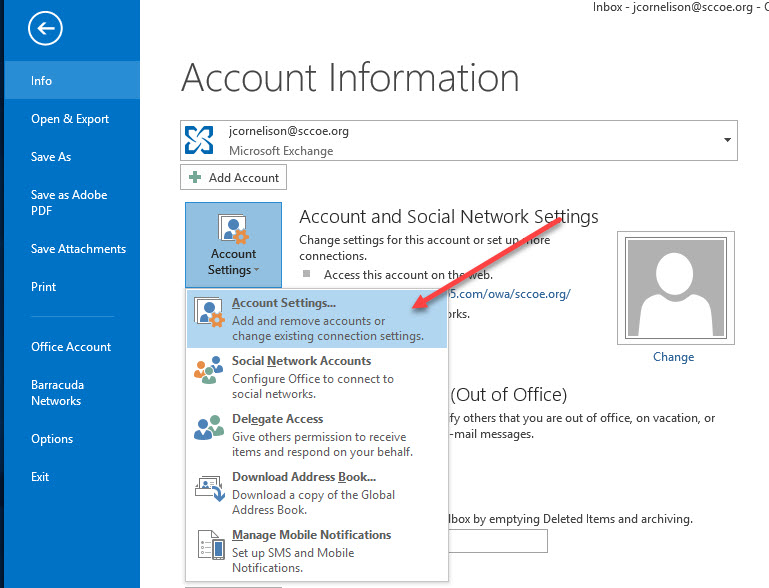
Task: Click the Account Information heading
Action: pyautogui.click(x=350, y=77)
